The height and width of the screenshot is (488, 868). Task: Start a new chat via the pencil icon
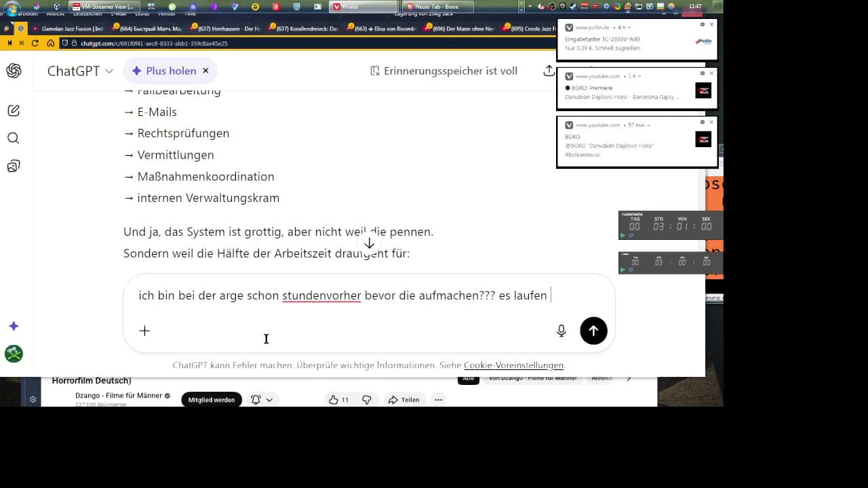(x=14, y=110)
